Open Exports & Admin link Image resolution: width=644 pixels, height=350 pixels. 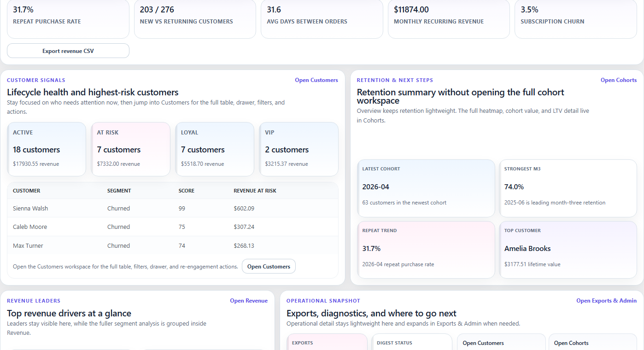[x=606, y=300]
